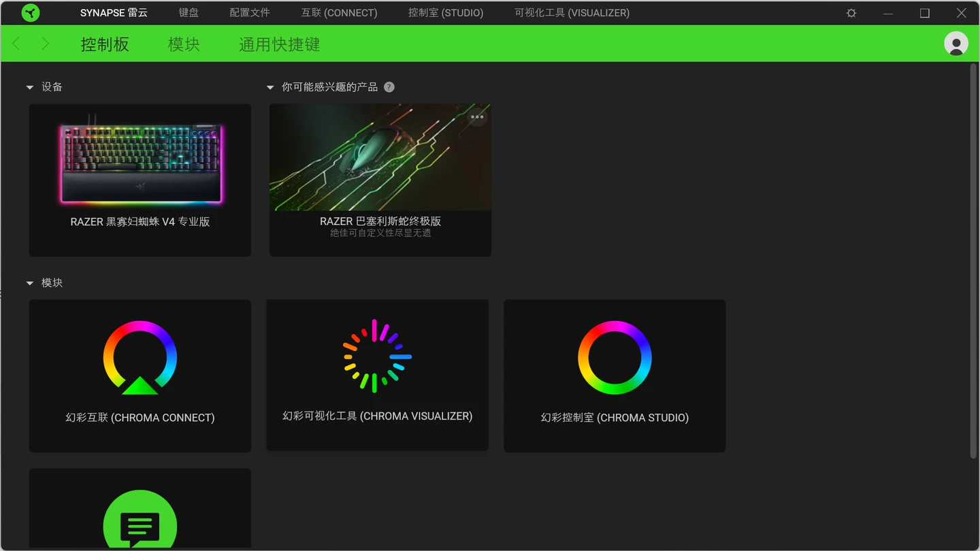This screenshot has height=551, width=980.
Task: Open the 互联 (CONNECT) top menu
Action: [x=339, y=13]
